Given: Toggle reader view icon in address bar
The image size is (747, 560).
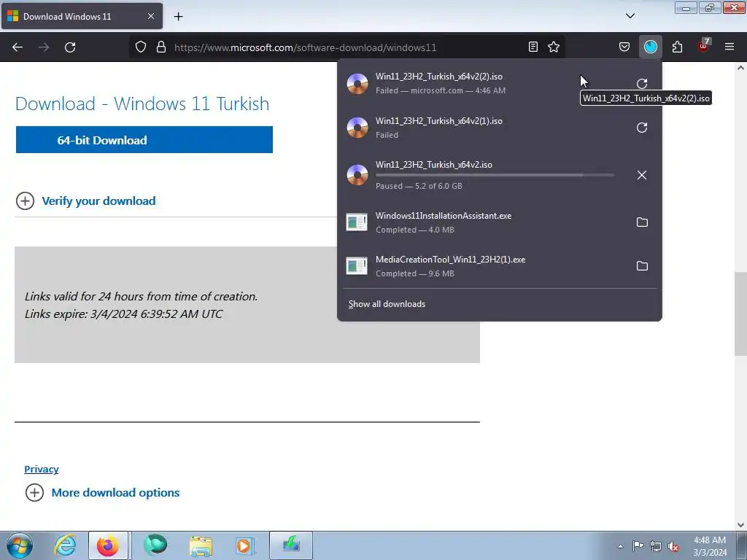Looking at the screenshot, I should pos(533,47).
